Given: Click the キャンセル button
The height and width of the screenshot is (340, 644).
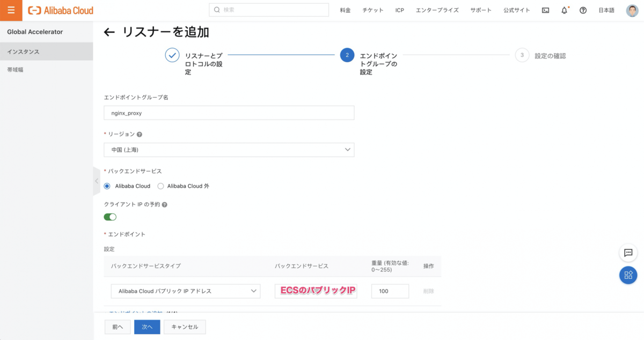Looking at the screenshot, I should tap(185, 327).
